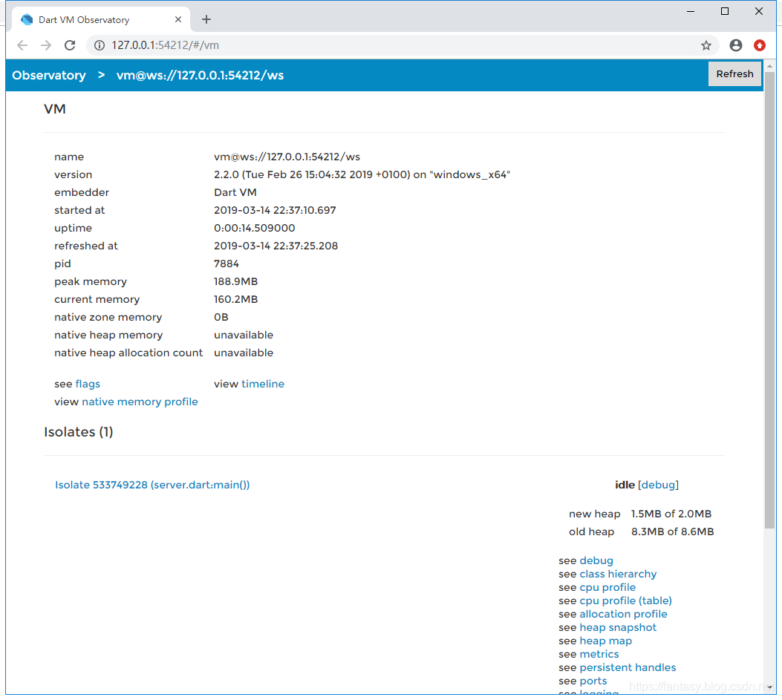Click the Observatory breadcrumb link

click(49, 75)
